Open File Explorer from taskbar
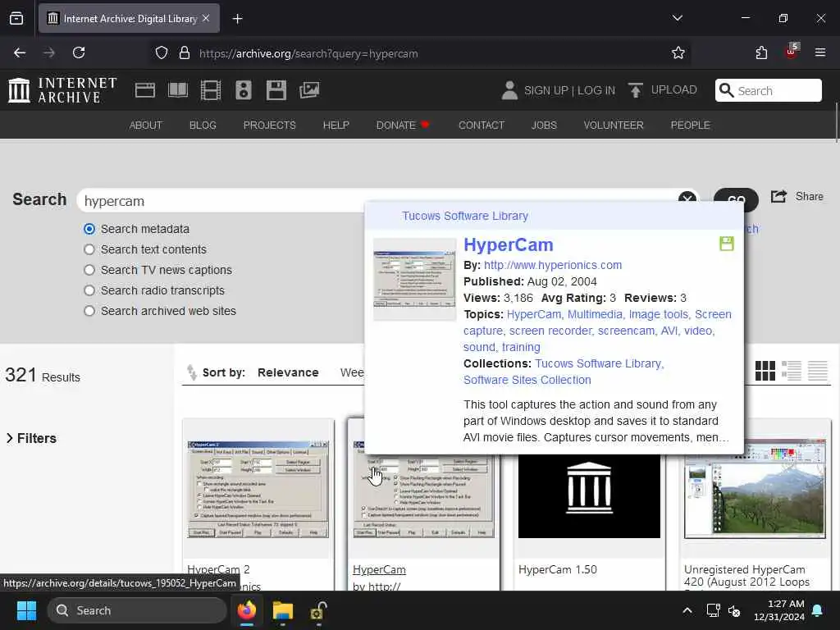The width and height of the screenshot is (840, 630). [282, 610]
